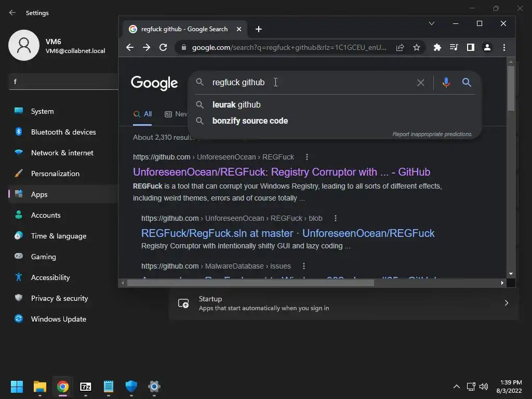The width and height of the screenshot is (532, 399).
Task: Click the VM6 account avatar
Action: pos(24,45)
